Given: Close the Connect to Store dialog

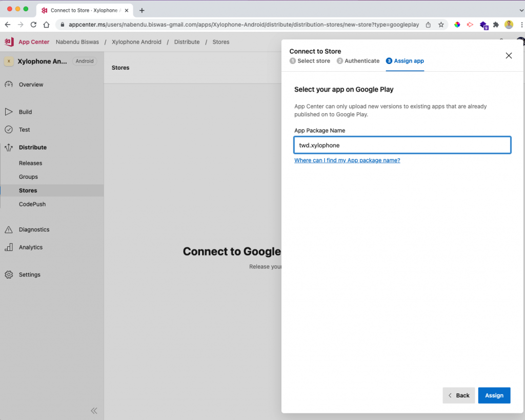Looking at the screenshot, I should click(x=509, y=55).
